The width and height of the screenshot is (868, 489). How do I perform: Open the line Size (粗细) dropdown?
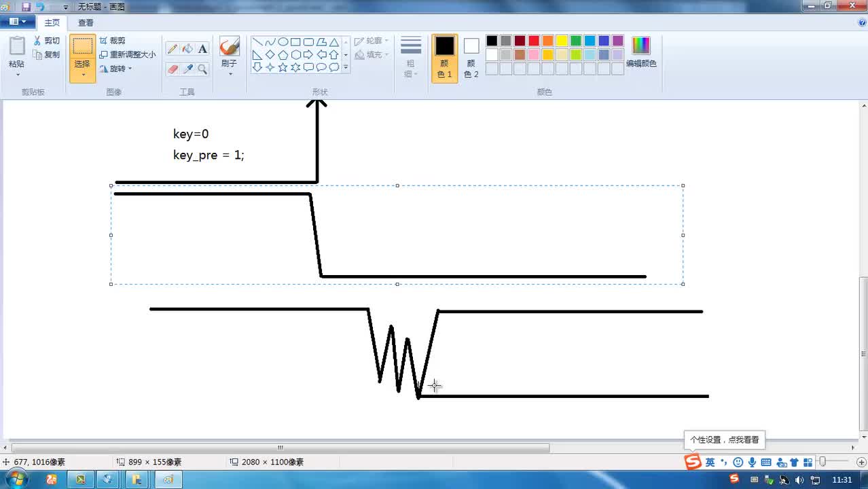[x=411, y=57]
